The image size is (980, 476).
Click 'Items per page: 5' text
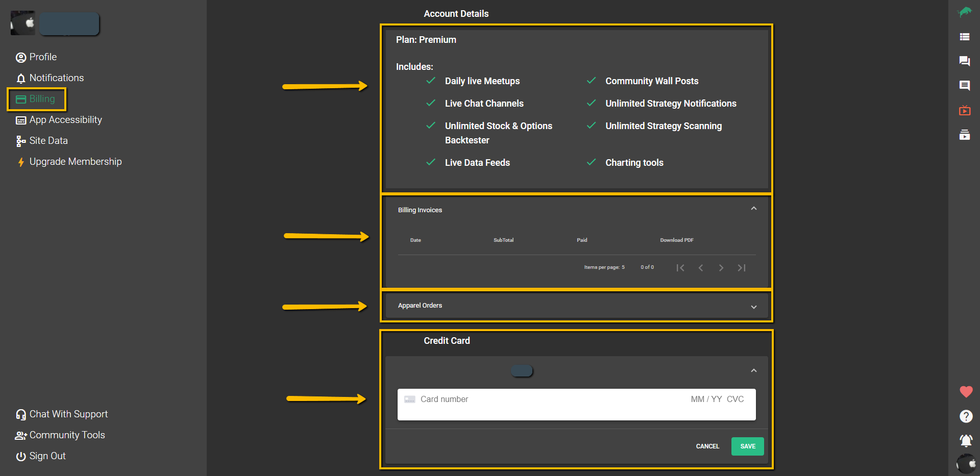pos(604,267)
